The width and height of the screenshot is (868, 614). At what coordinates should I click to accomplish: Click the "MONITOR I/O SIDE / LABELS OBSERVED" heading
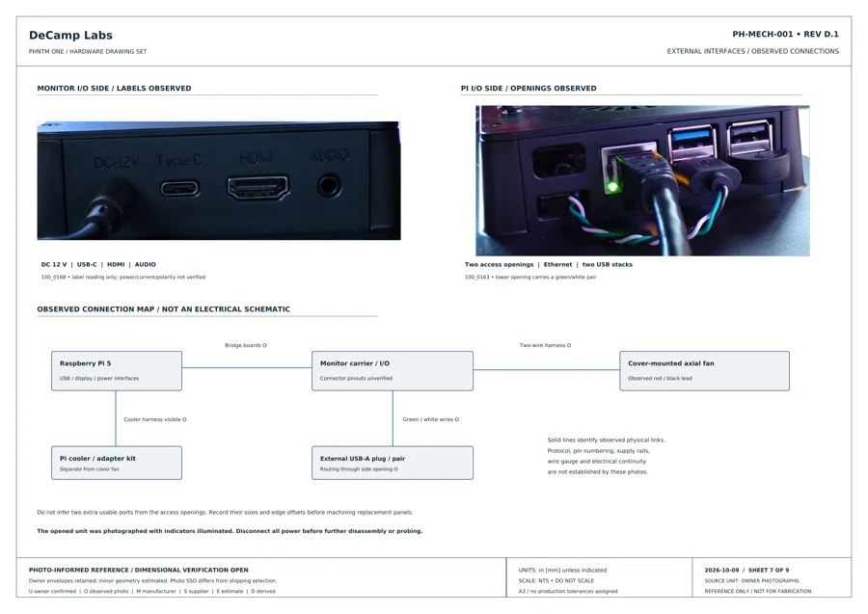pyautogui.click(x=114, y=88)
